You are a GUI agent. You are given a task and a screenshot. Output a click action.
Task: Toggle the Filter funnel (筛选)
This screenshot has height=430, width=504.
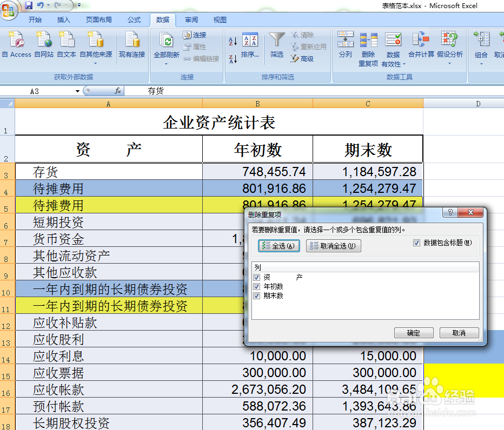point(277,45)
